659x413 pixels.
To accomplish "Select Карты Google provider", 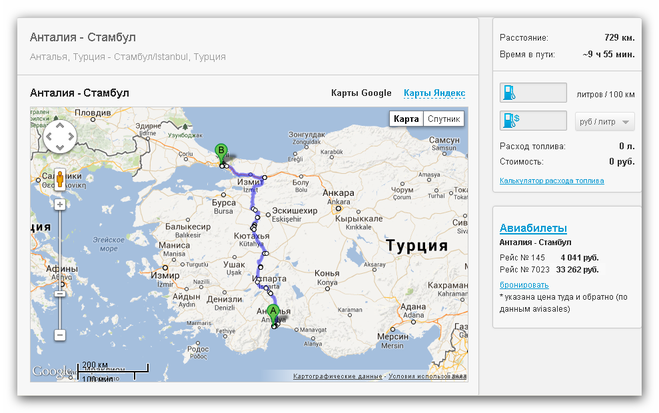I will 361,93.
